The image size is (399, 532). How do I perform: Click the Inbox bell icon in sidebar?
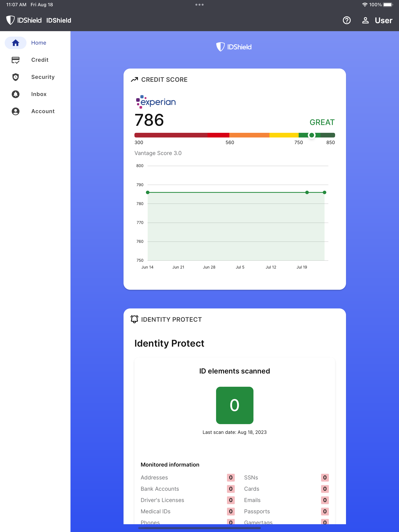tap(16, 94)
